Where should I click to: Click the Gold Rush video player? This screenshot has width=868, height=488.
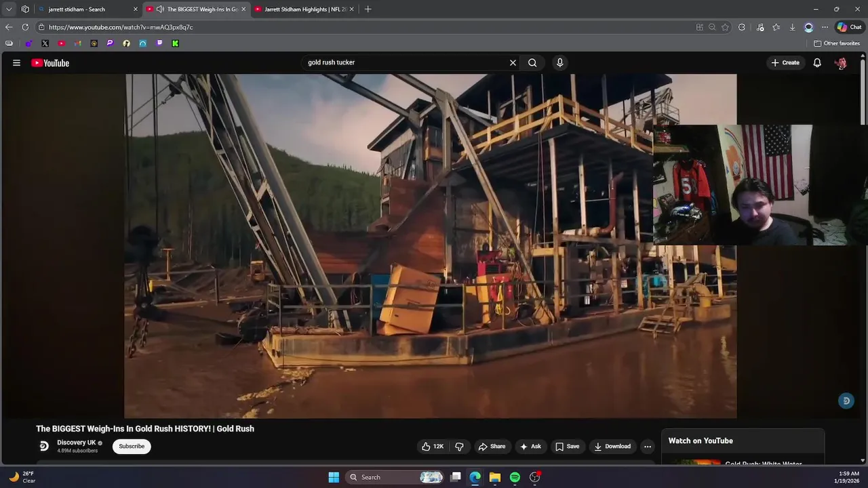[x=431, y=246]
